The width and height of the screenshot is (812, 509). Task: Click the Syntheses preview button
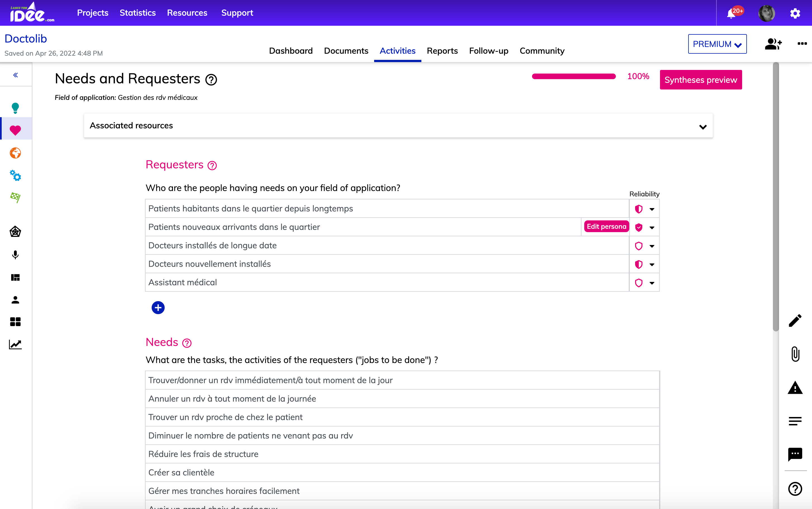coord(701,80)
